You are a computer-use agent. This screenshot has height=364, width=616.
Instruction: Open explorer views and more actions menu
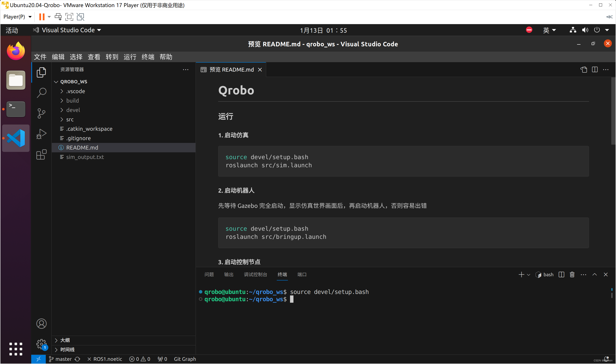coord(186,70)
